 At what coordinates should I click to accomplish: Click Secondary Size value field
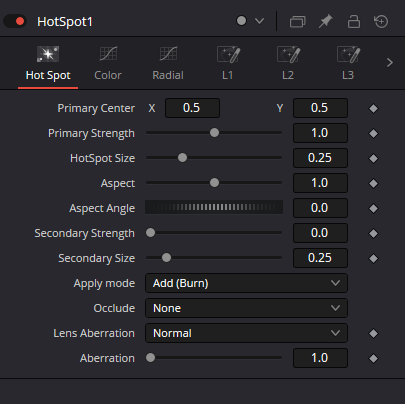(320, 258)
